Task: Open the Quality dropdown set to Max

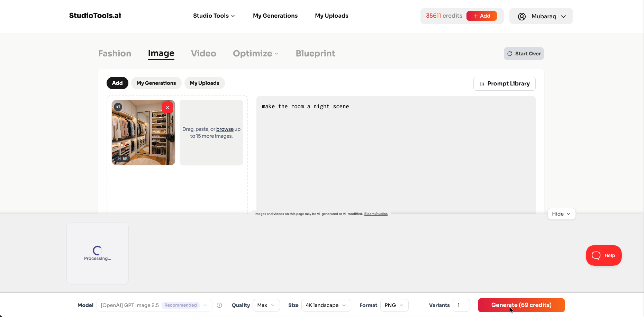Action: [x=266, y=305]
